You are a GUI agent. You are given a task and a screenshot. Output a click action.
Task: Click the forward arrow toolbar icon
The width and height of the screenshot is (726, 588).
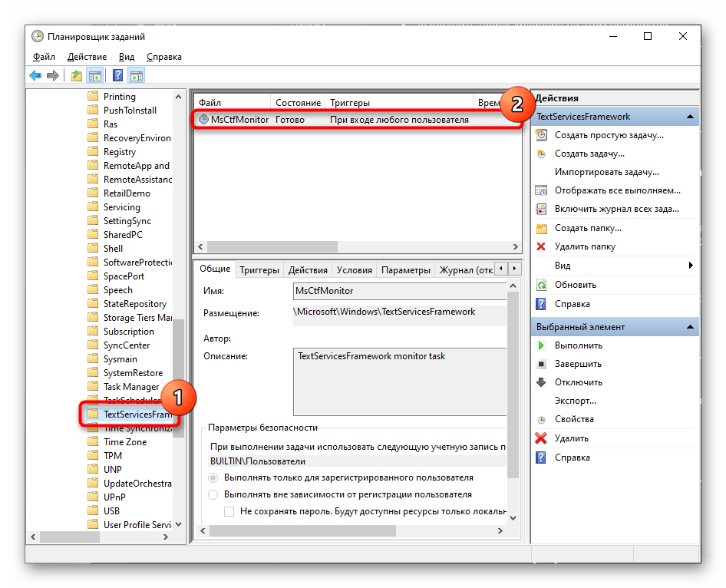click(x=52, y=76)
